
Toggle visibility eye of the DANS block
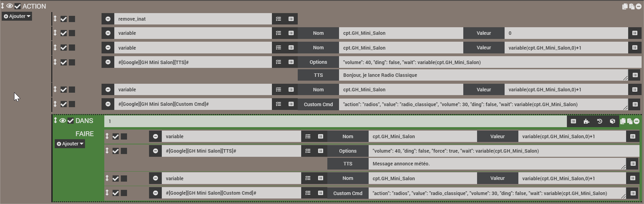pos(63,121)
